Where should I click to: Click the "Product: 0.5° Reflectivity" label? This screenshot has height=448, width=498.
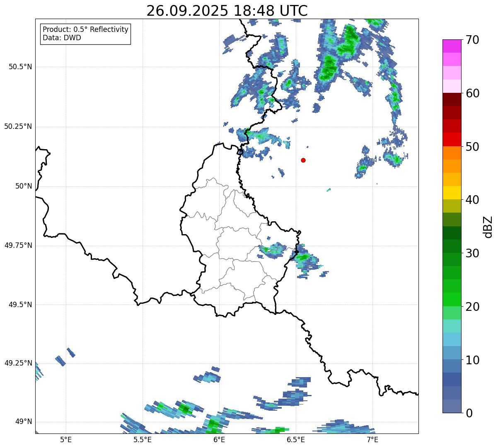click(86, 30)
